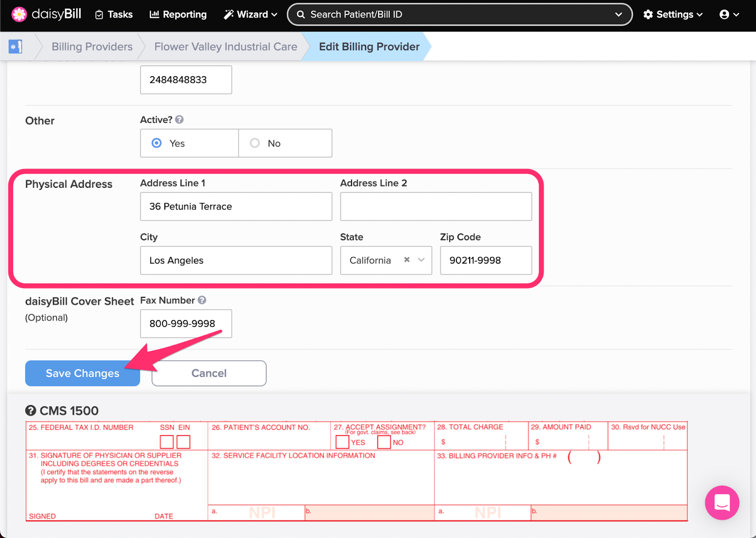756x538 pixels.
Task: Click the Save Changes button
Action: (x=83, y=373)
